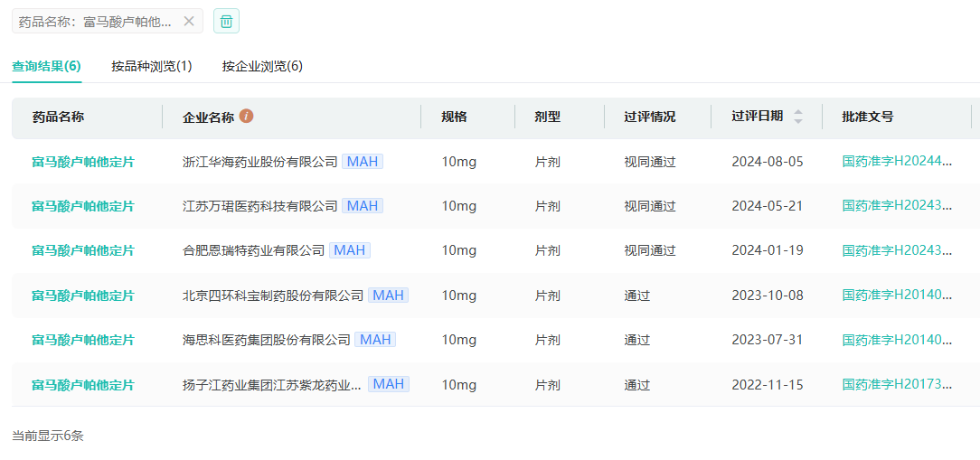The width and height of the screenshot is (980, 460).
Task: Open approval number link dated 2022-11-15
Action: pos(897,384)
